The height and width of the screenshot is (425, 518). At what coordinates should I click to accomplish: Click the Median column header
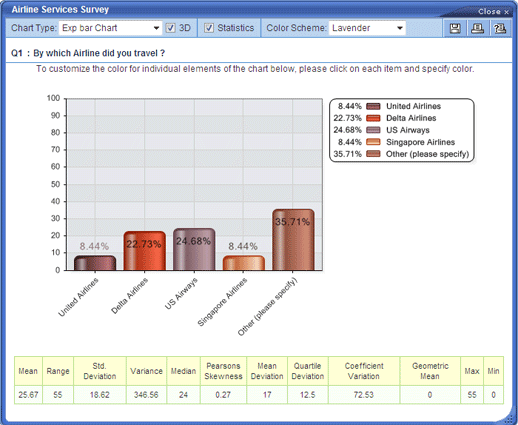183,371
